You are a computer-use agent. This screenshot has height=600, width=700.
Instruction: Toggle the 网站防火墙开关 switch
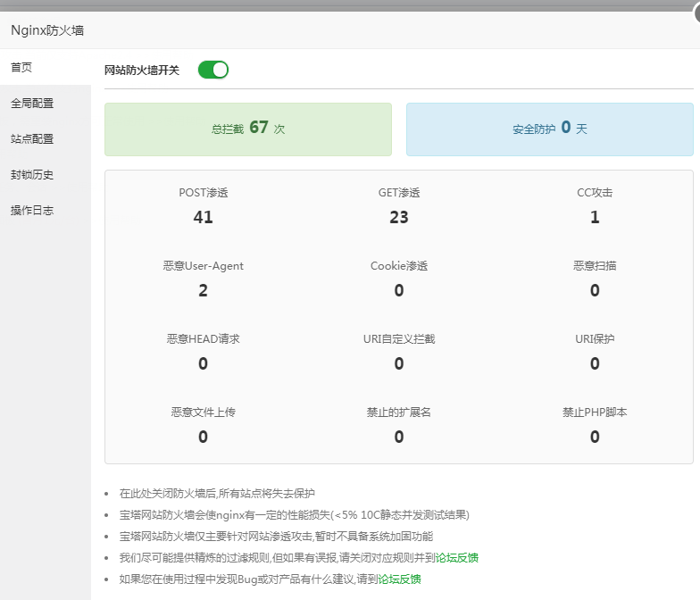pyautogui.click(x=213, y=70)
